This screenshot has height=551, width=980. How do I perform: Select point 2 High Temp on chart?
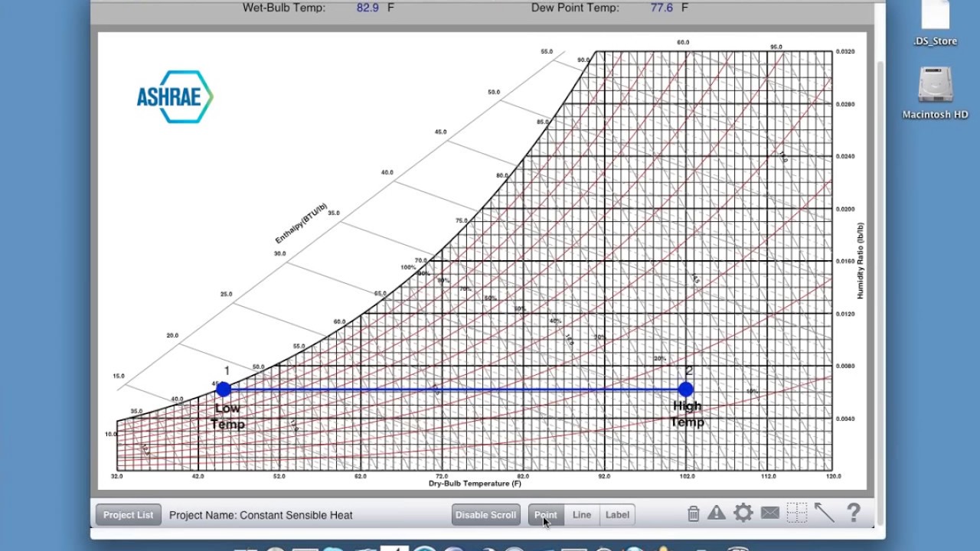686,390
